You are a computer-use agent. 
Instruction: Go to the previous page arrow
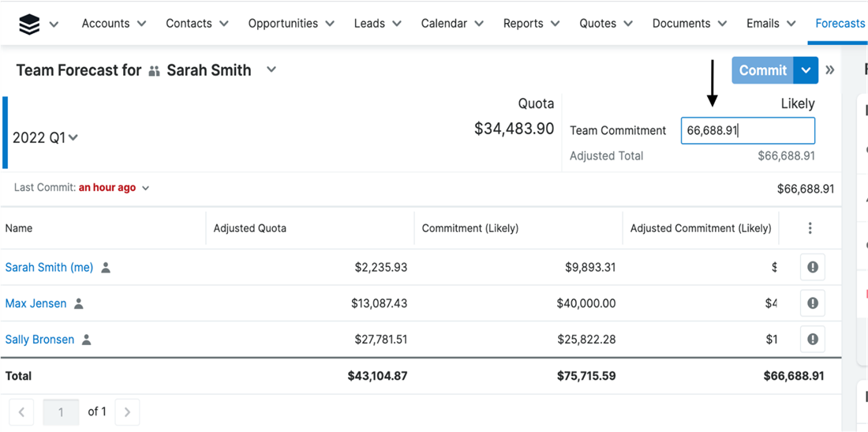click(21, 412)
